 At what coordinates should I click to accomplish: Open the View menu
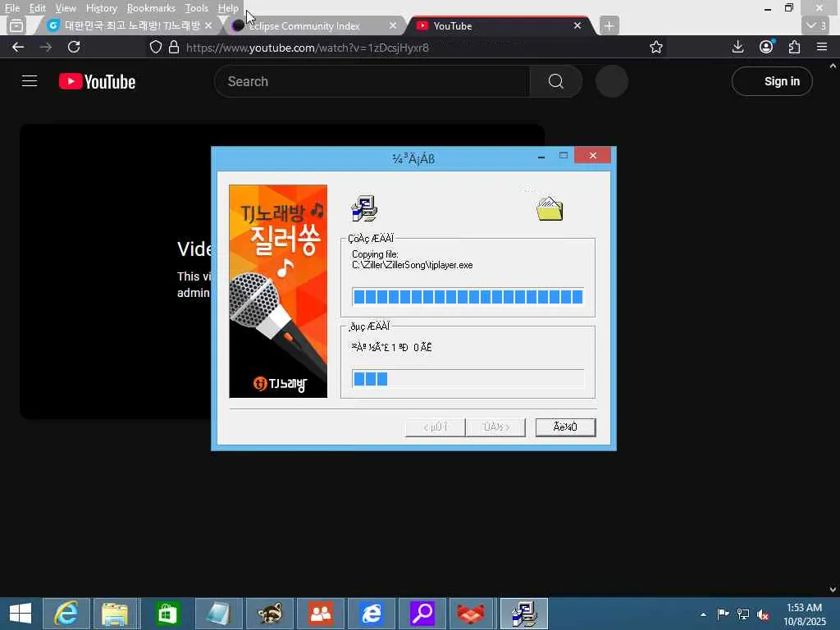coord(66,8)
